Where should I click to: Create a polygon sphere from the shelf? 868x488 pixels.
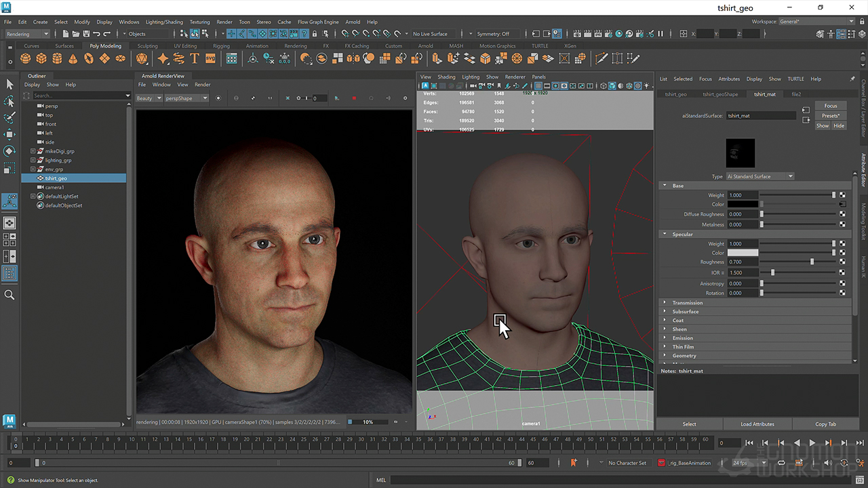[26, 59]
